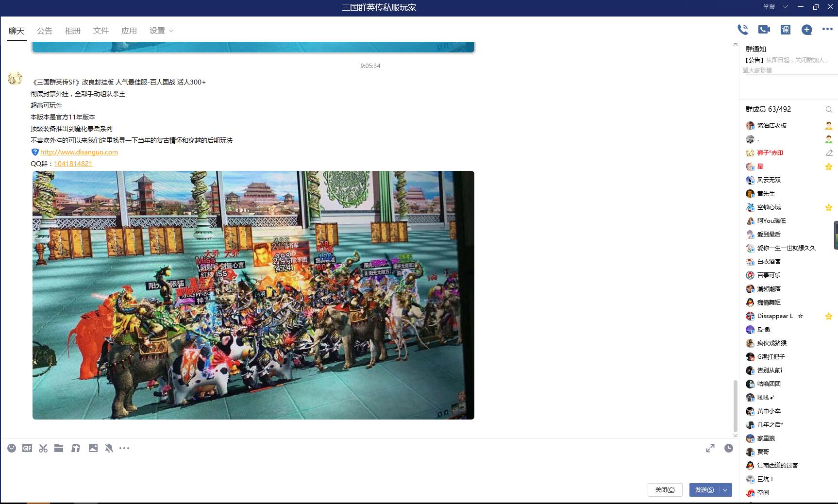Start a video call
This screenshot has width=838, height=504.
click(x=764, y=30)
